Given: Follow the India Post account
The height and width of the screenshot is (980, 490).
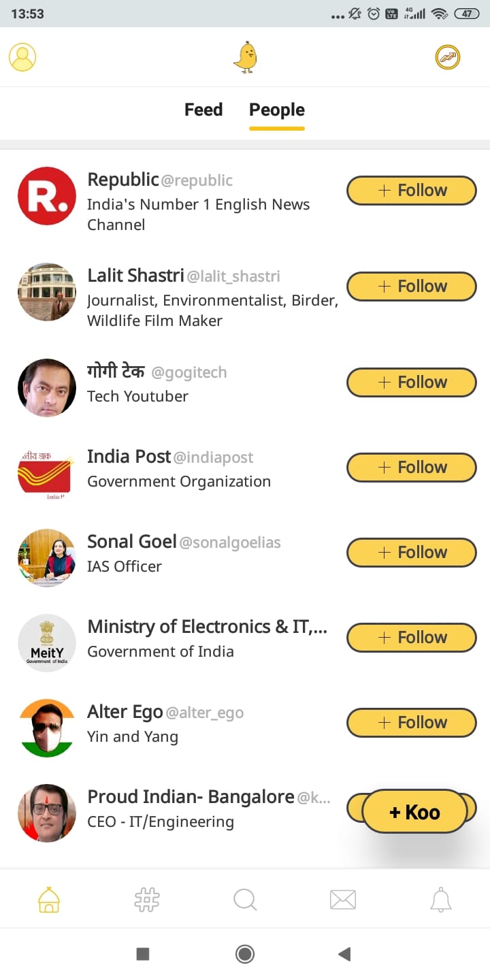Looking at the screenshot, I should pyautogui.click(x=412, y=468).
